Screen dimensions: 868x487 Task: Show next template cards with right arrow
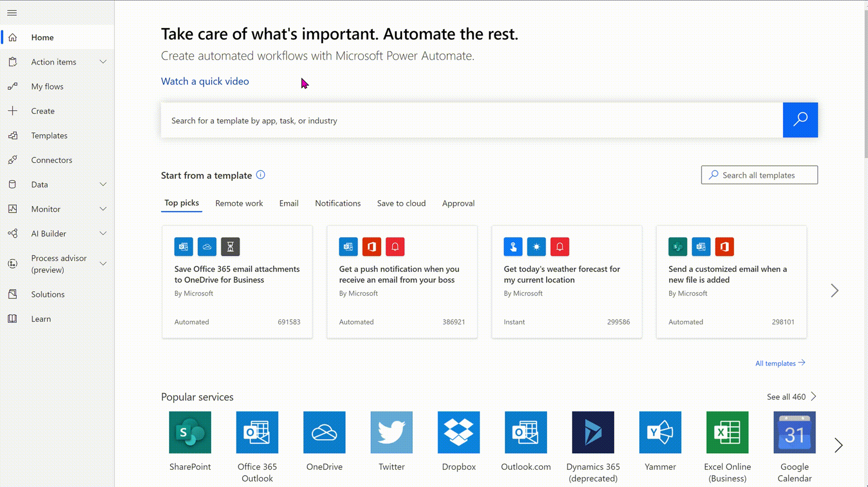(835, 290)
